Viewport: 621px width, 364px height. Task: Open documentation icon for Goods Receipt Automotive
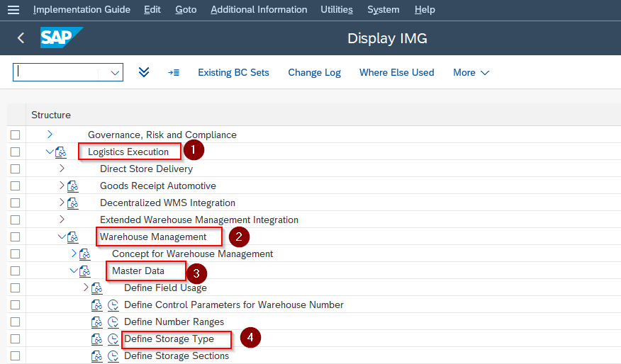[73, 186]
